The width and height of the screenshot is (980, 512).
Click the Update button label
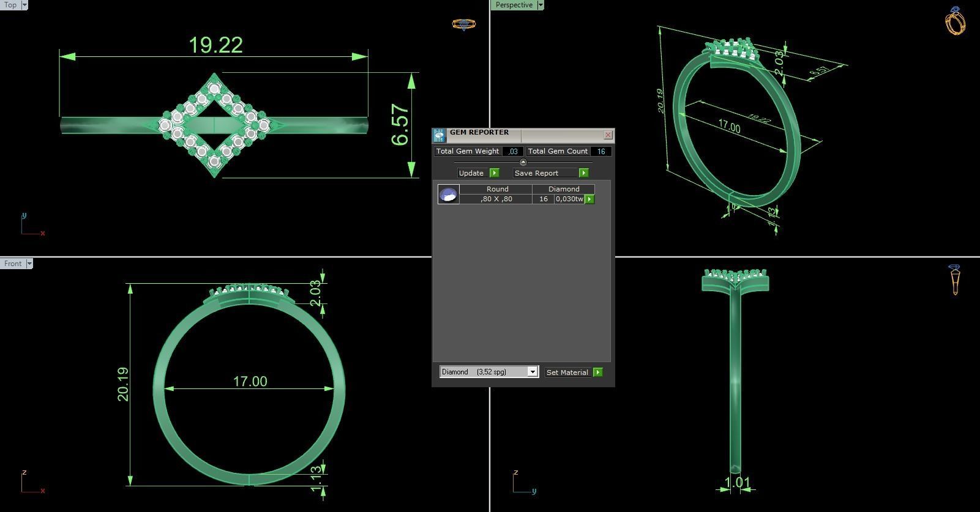pyautogui.click(x=471, y=173)
